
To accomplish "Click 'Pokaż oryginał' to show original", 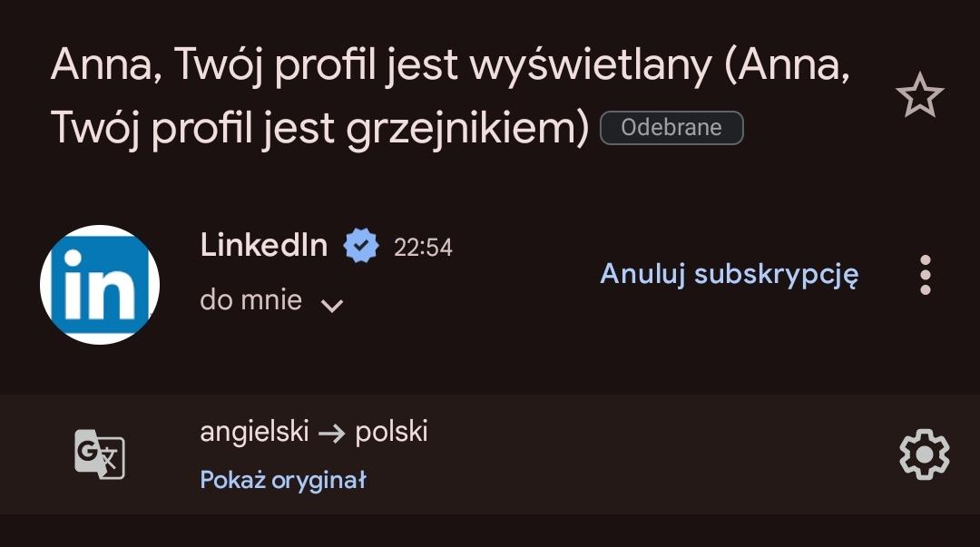I will point(282,480).
